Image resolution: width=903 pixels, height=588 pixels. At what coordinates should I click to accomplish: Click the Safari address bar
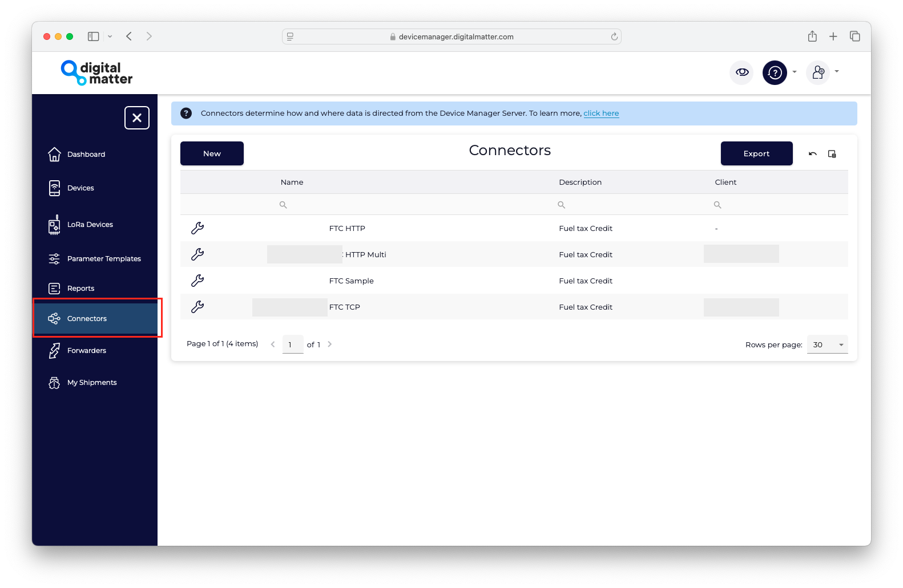[451, 37]
